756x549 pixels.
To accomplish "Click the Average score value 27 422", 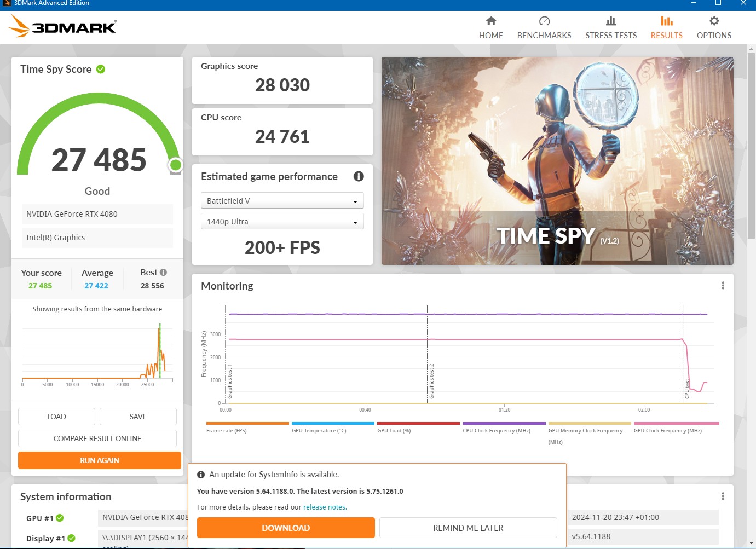I will click(x=96, y=286).
